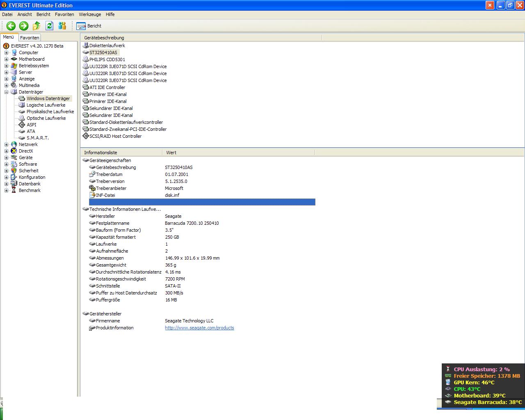
Task: Open the ASPI tree item
Action: point(32,125)
